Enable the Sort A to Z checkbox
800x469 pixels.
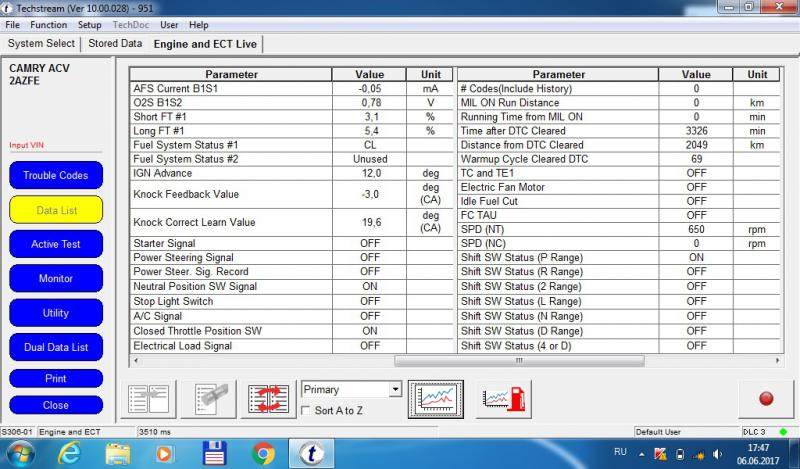[307, 411]
